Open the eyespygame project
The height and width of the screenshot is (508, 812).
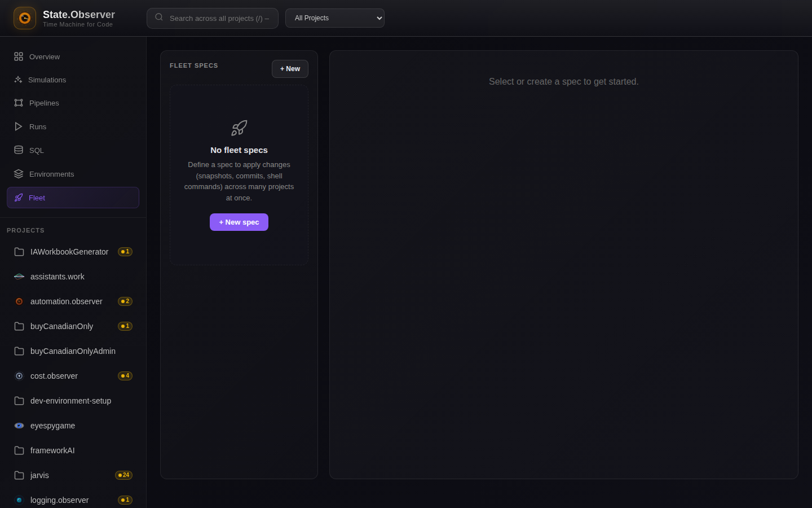coord(73,426)
